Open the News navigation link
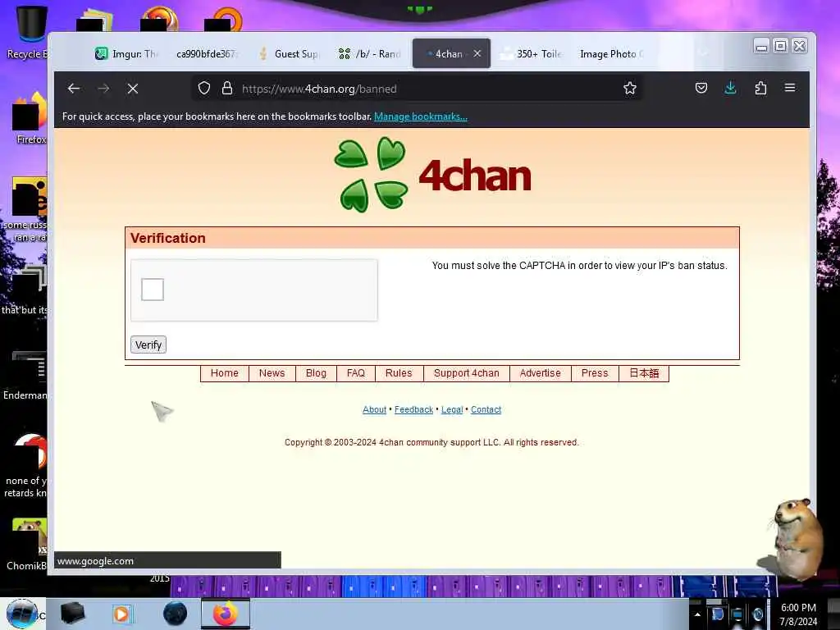 click(272, 373)
